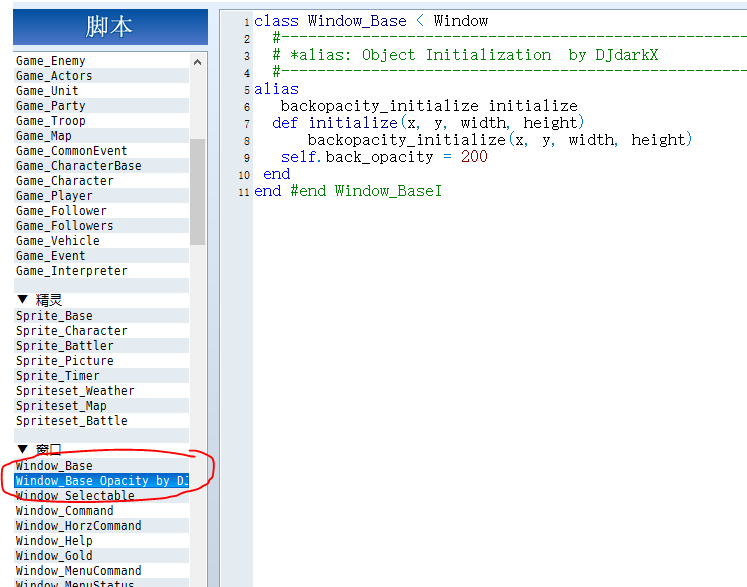Image resolution: width=747 pixels, height=587 pixels.
Task: Select the Spriteset_Map script
Action: 101,405
